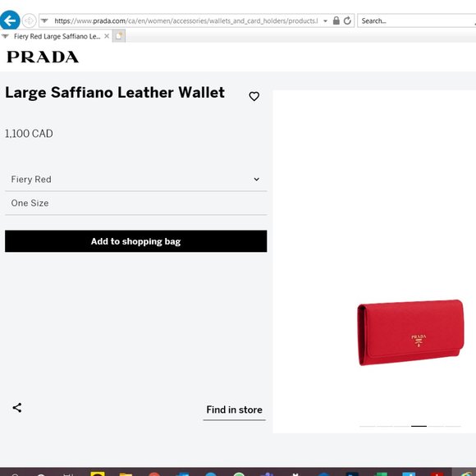The width and height of the screenshot is (476, 476).
Task: Click the browser back arrow button
Action: (10, 21)
